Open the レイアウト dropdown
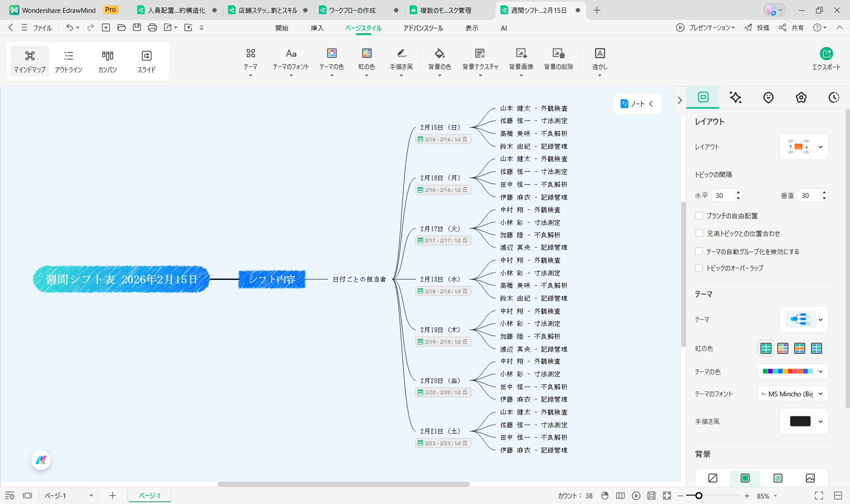This screenshot has width=850, height=504. 821,147
